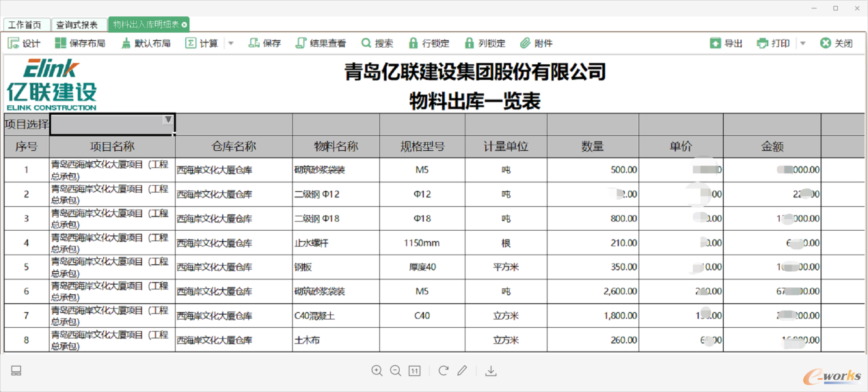Image resolution: width=868 pixels, height=392 pixels.
Task: Click the 导出 export button
Action: (x=726, y=43)
